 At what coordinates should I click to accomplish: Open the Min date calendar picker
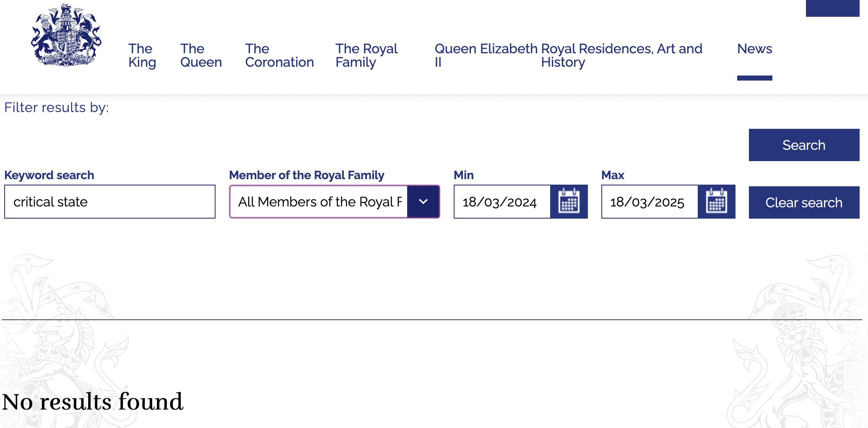click(x=569, y=201)
